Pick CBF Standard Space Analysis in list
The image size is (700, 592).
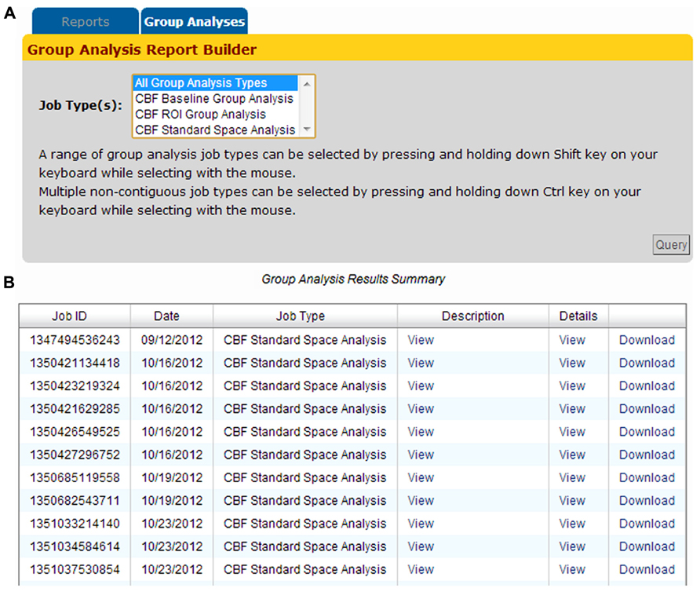pyautogui.click(x=216, y=130)
